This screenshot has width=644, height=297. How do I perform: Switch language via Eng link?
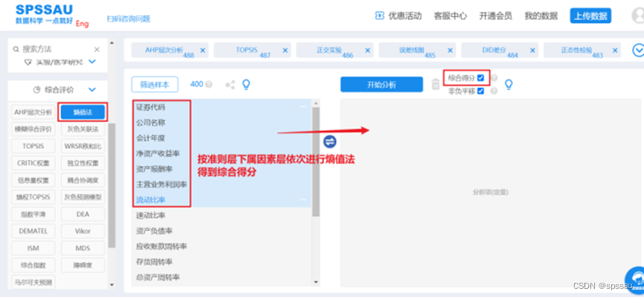(x=82, y=25)
